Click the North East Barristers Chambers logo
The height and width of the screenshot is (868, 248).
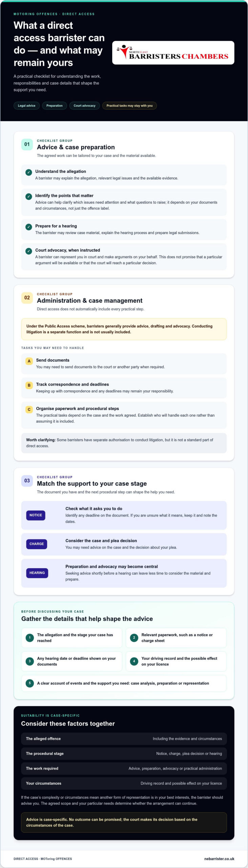(173, 53)
